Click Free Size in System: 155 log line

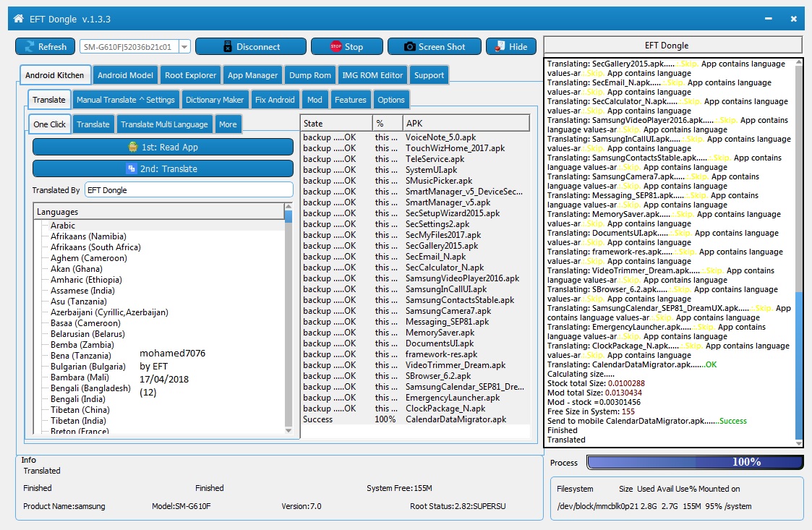(x=591, y=411)
